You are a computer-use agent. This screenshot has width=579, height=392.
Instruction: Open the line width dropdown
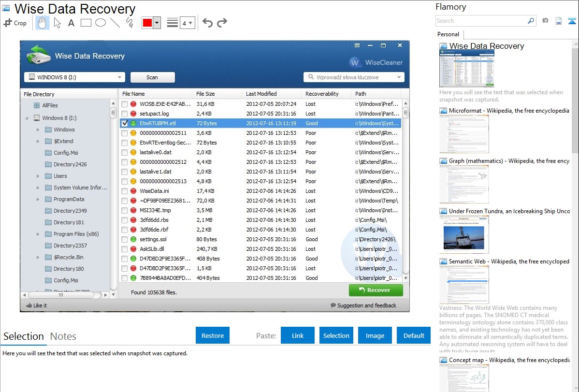coord(187,23)
